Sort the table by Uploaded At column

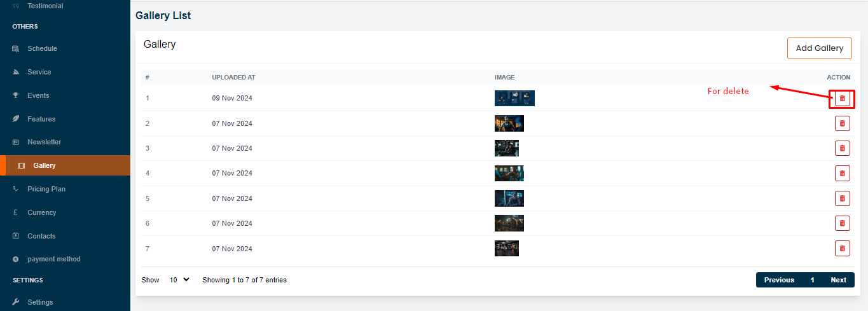coord(233,78)
